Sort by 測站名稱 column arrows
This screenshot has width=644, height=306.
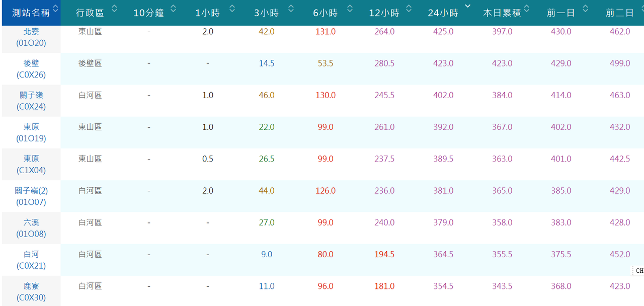[55, 9]
